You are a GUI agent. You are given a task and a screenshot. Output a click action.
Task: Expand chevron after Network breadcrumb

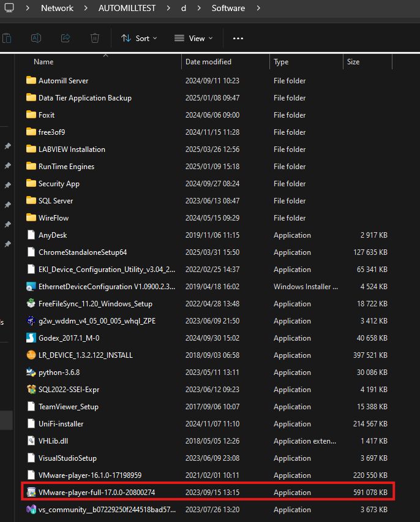point(86,8)
